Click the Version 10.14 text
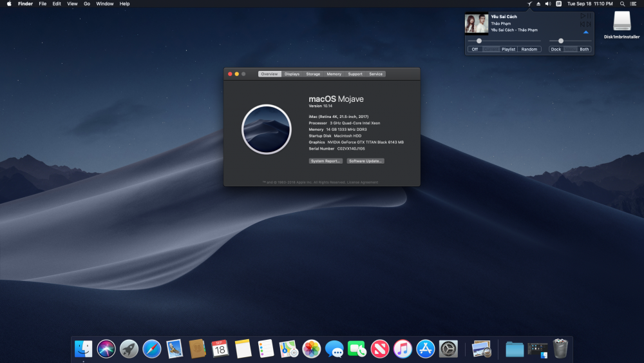 point(320,106)
